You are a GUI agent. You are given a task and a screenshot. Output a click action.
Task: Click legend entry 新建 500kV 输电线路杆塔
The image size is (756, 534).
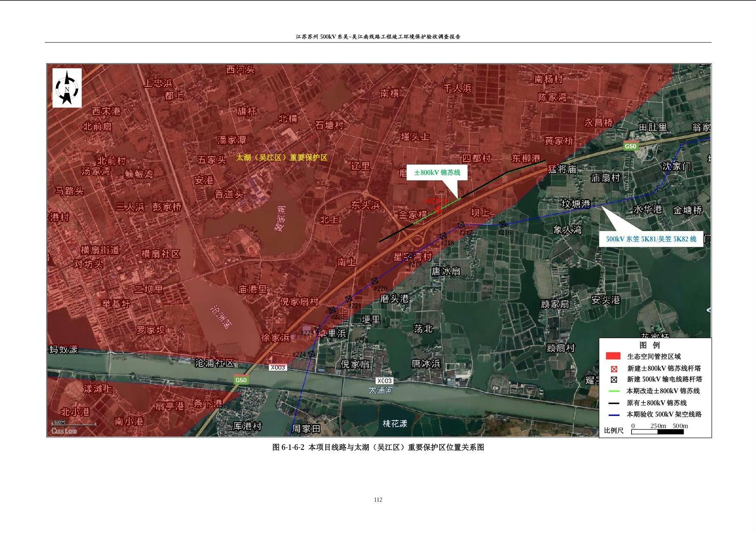[x=665, y=380]
